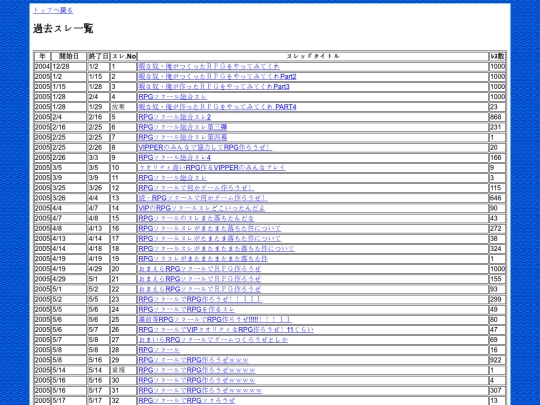This screenshot has height=405, width=540.
Task: Open thread No.4 RPGツクール総合スレ link
Action: (x=173, y=97)
